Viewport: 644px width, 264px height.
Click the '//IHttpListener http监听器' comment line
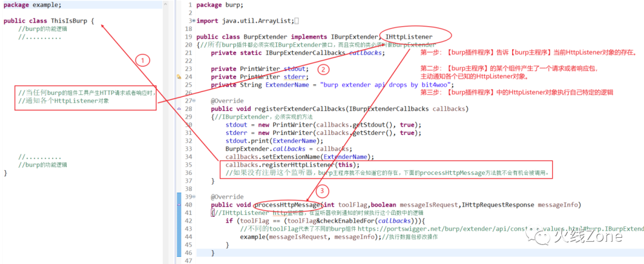pos(318,213)
